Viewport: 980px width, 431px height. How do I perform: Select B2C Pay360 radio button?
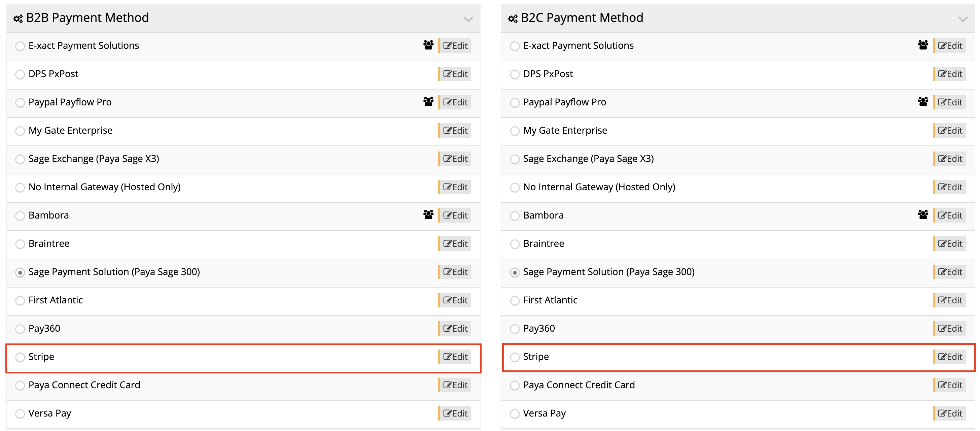(x=515, y=329)
